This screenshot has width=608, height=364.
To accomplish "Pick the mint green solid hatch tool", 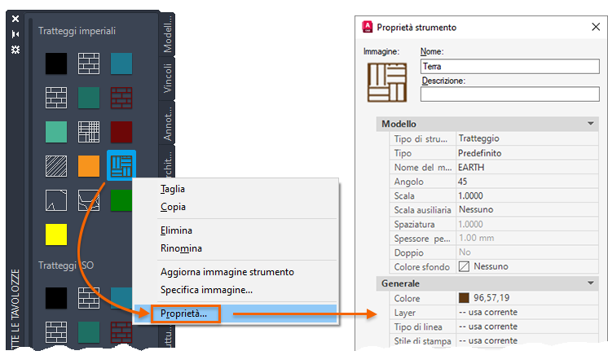I will (x=56, y=132).
